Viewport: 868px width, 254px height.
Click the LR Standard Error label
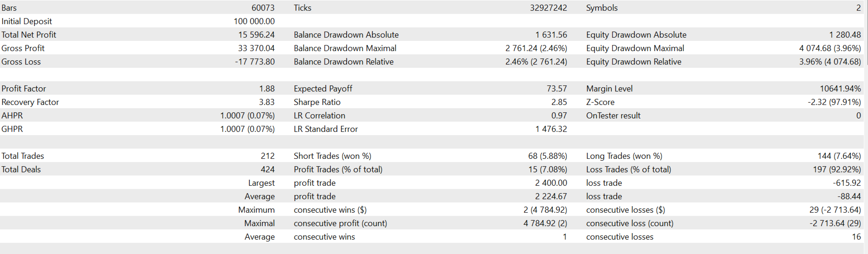[x=326, y=129]
